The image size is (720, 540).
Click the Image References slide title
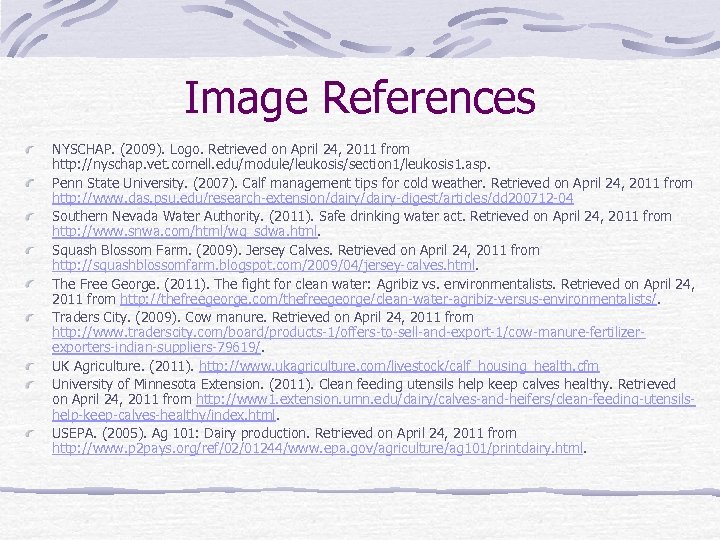point(360,98)
